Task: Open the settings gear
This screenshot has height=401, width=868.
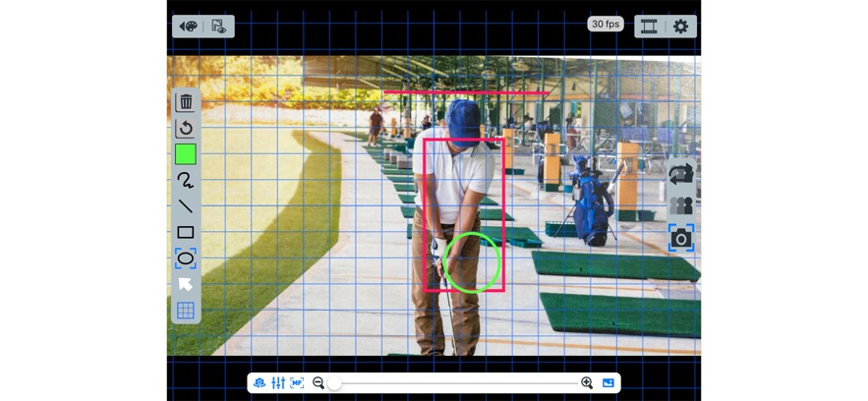Action: [680, 27]
